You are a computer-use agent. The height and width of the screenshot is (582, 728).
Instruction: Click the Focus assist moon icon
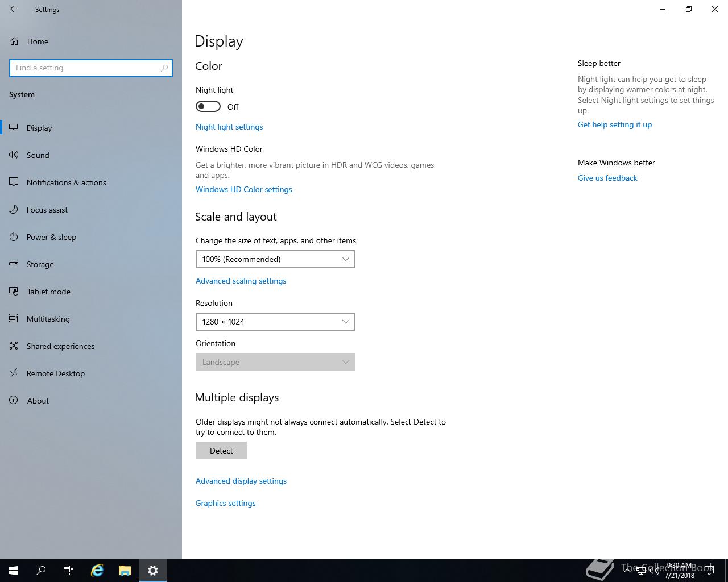pyautogui.click(x=14, y=209)
